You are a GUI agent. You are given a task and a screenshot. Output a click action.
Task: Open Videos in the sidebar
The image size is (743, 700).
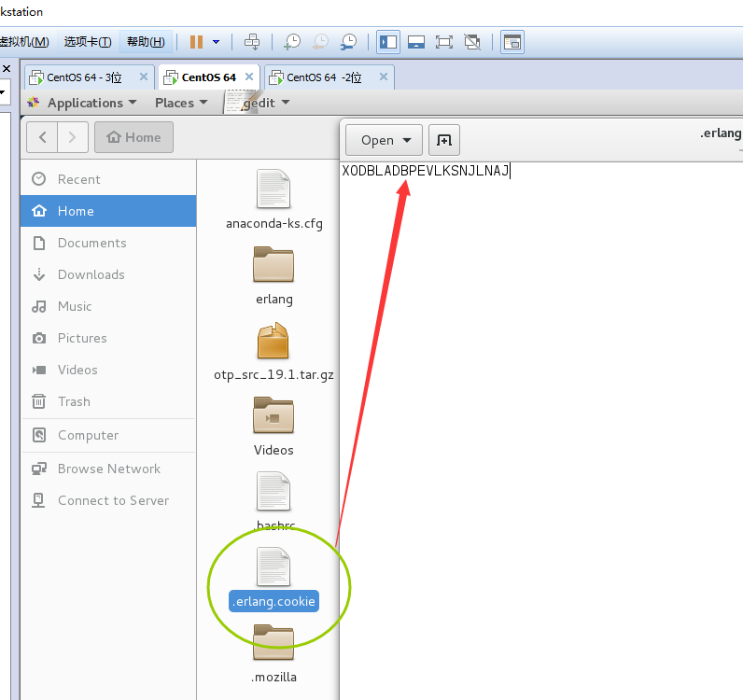click(x=108, y=370)
